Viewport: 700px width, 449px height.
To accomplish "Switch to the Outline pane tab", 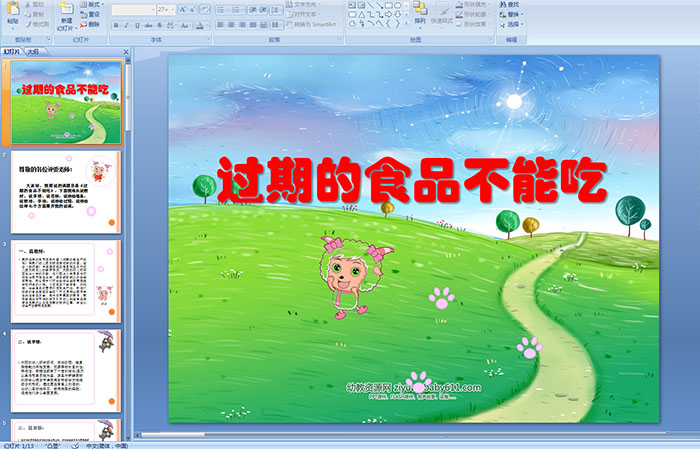I will (34, 52).
